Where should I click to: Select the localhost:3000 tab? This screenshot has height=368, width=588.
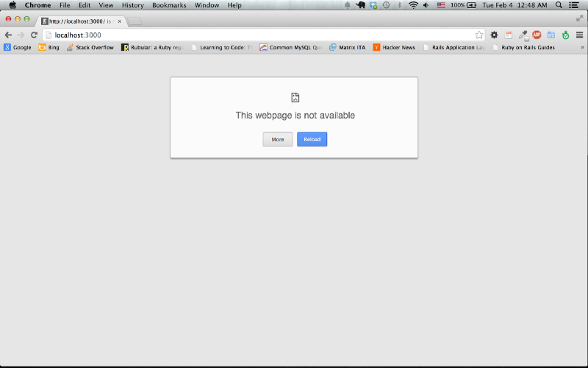79,21
